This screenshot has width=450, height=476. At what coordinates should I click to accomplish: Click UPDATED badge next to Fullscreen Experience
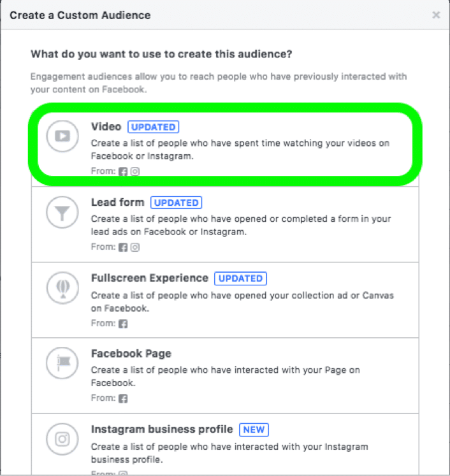(240, 278)
